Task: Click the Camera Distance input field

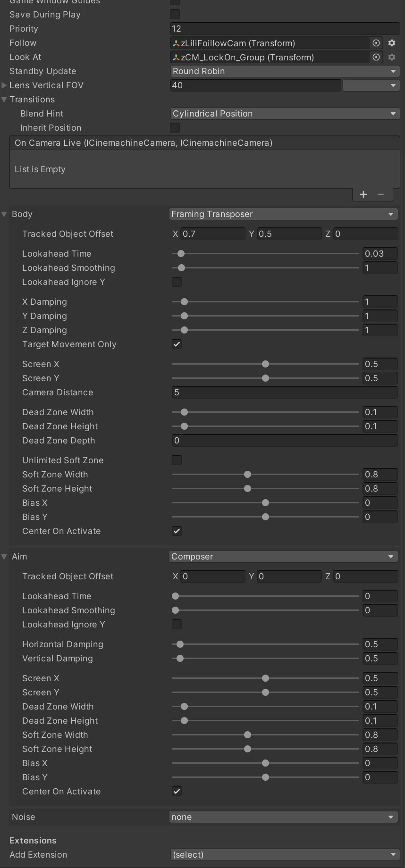Action: click(x=283, y=392)
